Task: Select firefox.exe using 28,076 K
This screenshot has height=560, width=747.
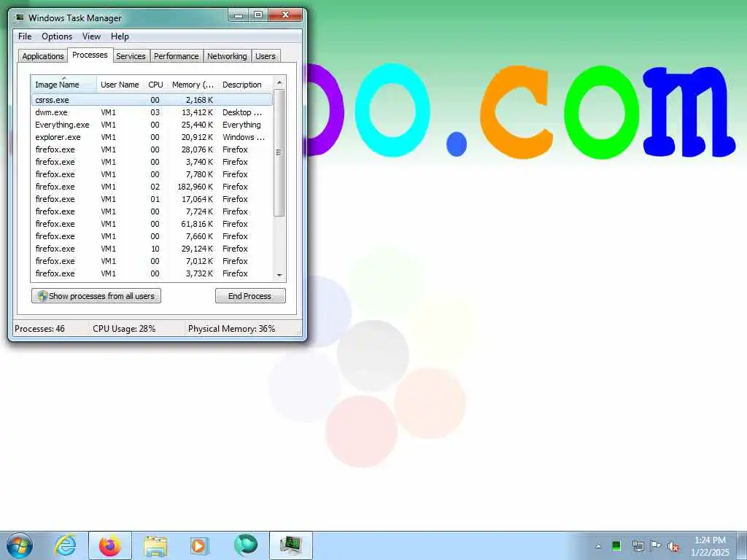Action: pyautogui.click(x=152, y=149)
